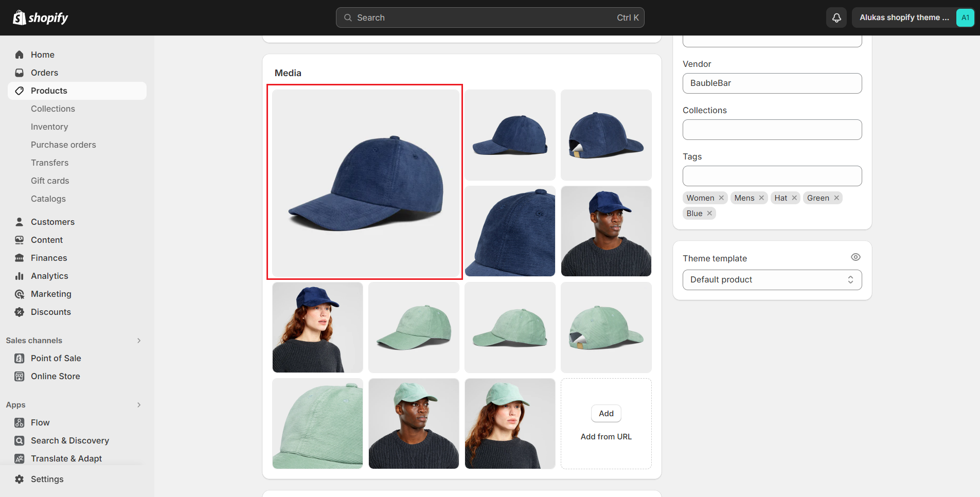The image size is (980, 497).
Task: Click the Add from URL link
Action: click(x=606, y=437)
